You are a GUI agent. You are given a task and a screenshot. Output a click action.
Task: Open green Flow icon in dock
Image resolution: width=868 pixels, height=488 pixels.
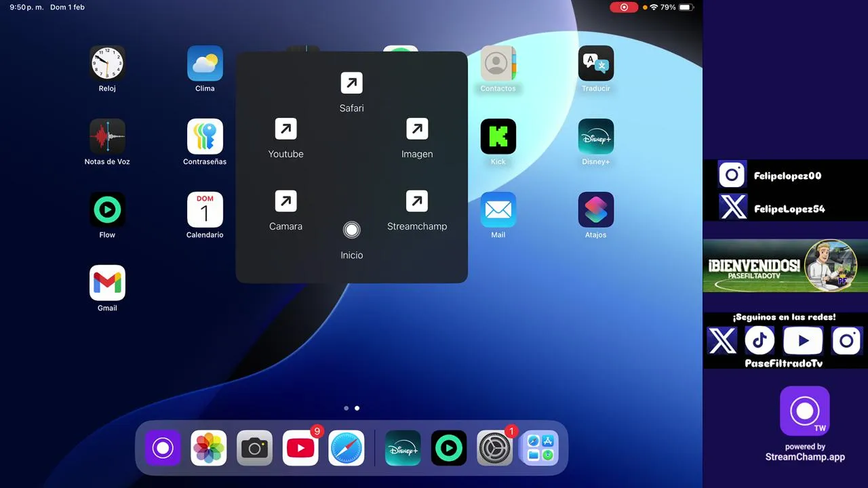tap(449, 448)
